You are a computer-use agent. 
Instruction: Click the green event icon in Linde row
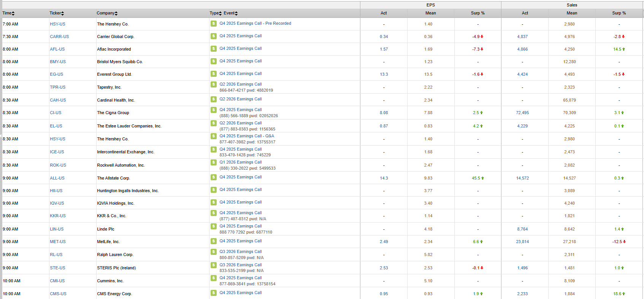[214, 226]
